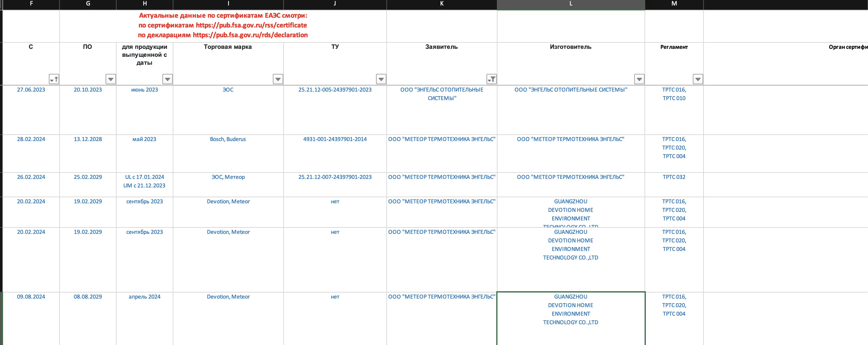This screenshot has height=345, width=868.
Task: Select cell ТРТС 032
Action: pyautogui.click(x=674, y=185)
